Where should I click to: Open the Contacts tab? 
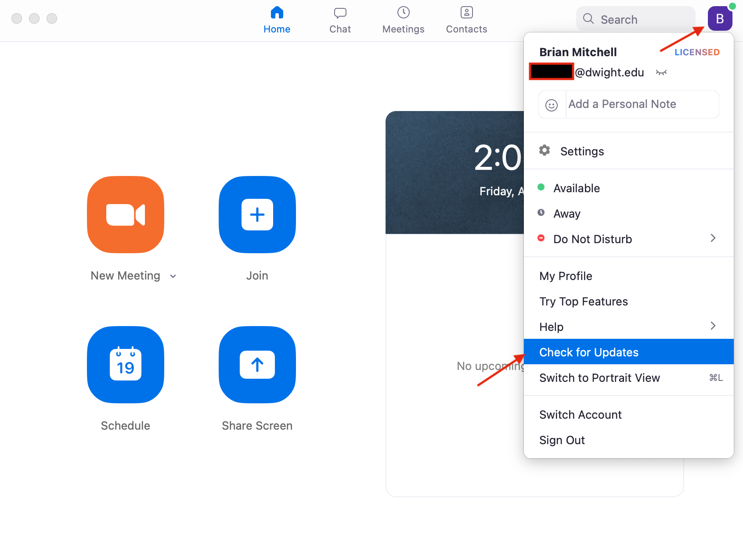tap(467, 20)
